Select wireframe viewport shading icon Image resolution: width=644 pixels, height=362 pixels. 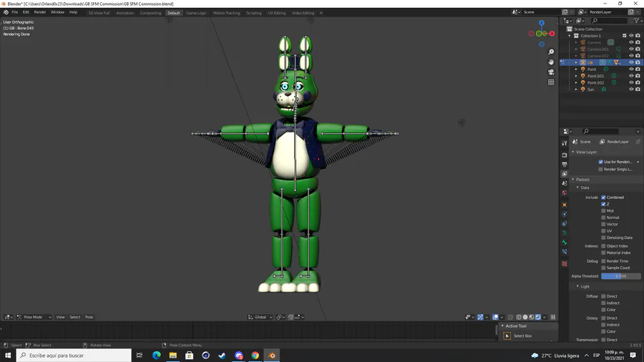click(x=519, y=317)
